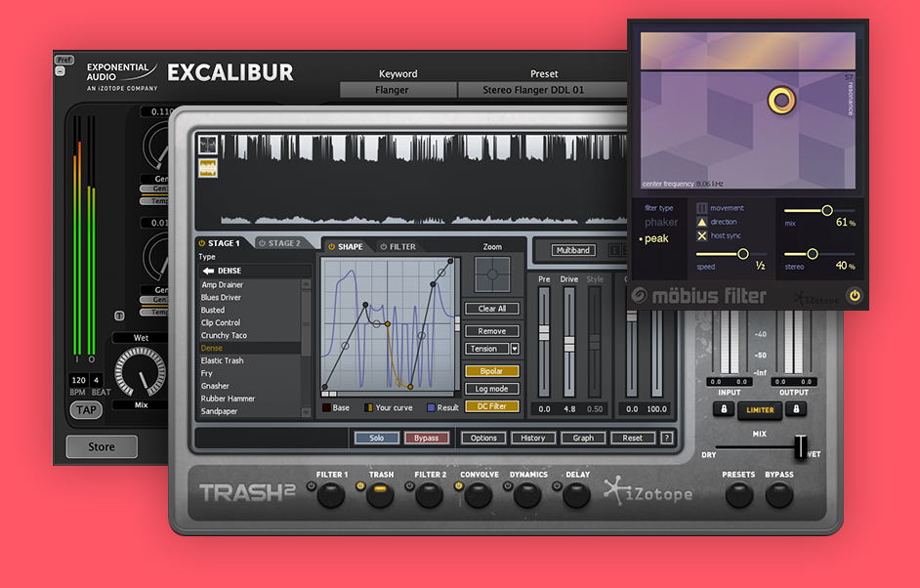Viewport: 920px width, 588px height.
Task: Click the BPM field showing 120
Action: click(79, 380)
